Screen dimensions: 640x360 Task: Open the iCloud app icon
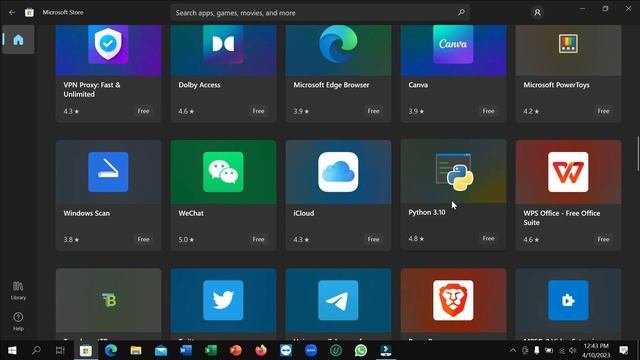(x=338, y=172)
